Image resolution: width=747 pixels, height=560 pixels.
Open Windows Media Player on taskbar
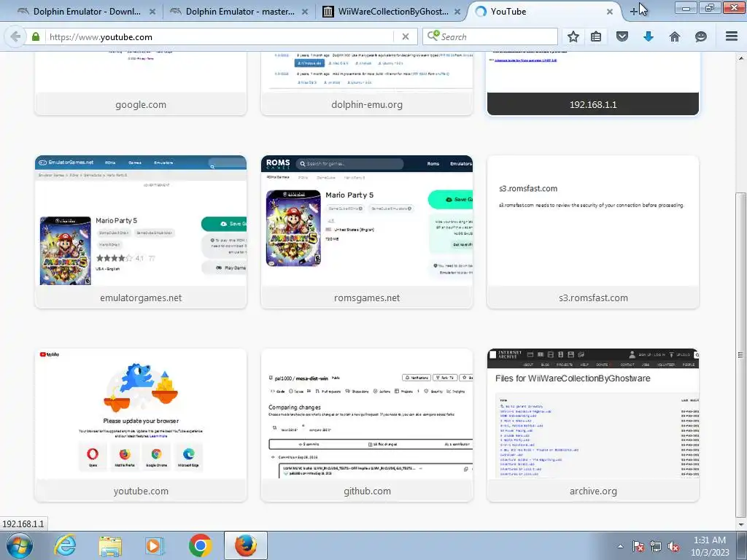155,545
